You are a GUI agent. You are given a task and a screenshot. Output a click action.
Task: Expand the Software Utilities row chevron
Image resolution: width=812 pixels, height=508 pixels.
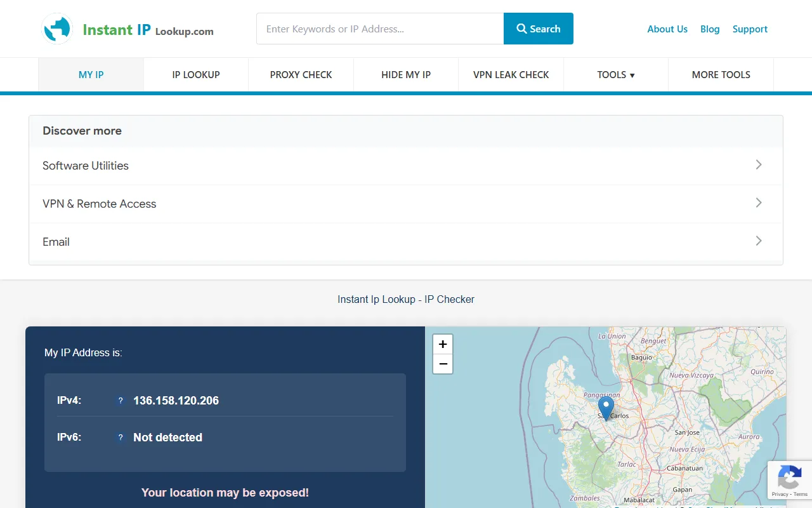coord(758,165)
